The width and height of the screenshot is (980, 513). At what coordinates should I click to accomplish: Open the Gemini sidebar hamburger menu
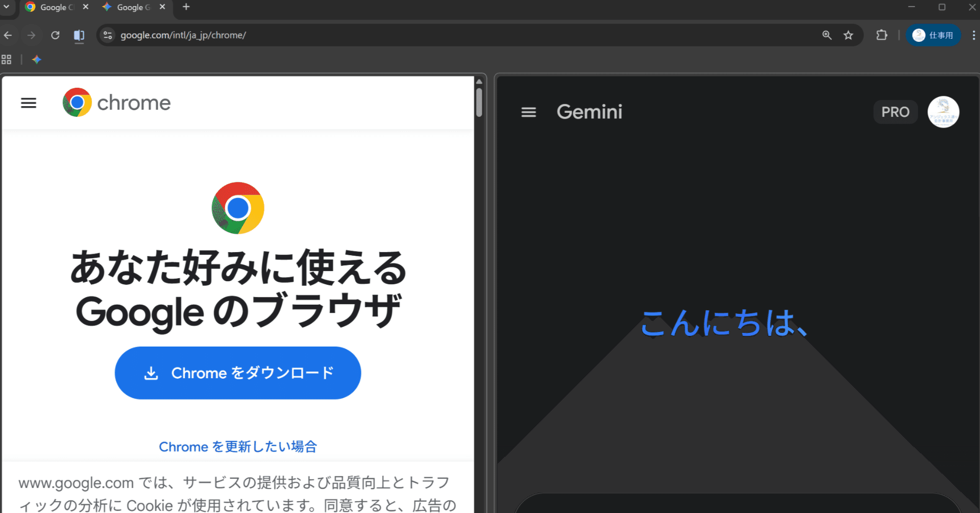529,112
